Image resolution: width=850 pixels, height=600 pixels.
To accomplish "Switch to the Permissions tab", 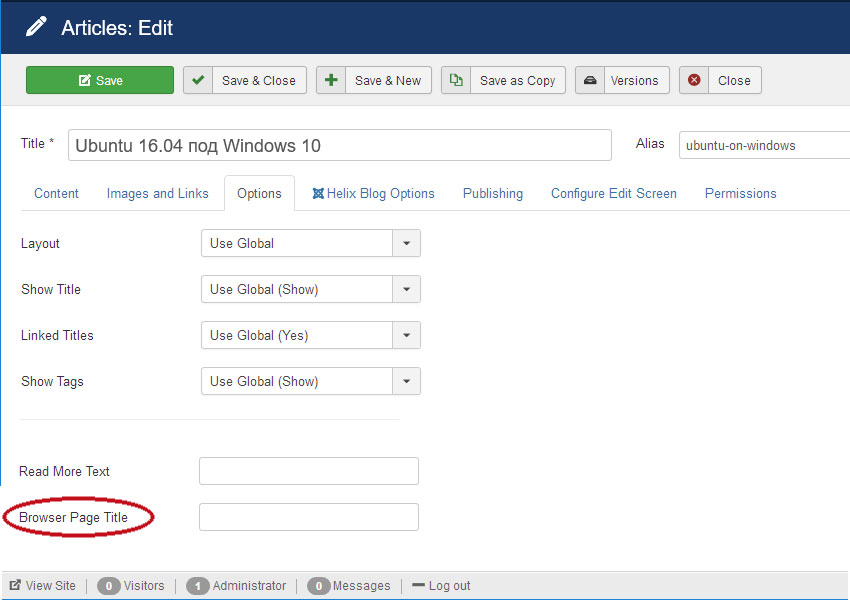I will pos(740,193).
